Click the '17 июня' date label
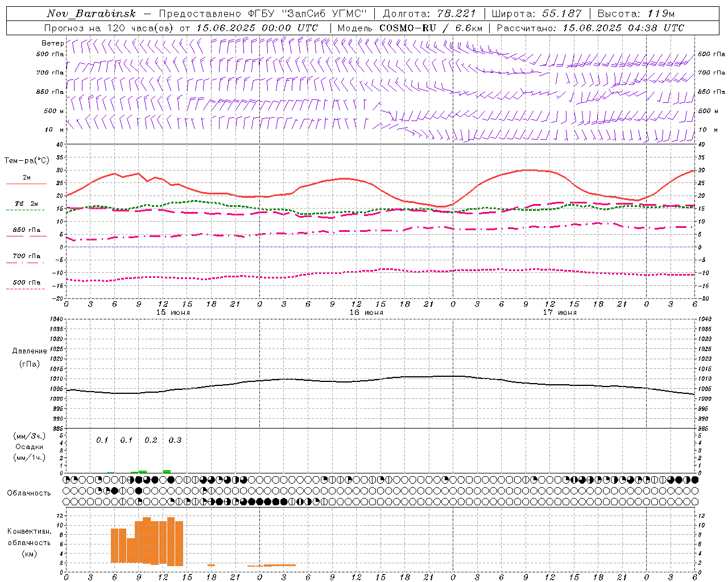This screenshot has height=582, width=728. click(560, 312)
